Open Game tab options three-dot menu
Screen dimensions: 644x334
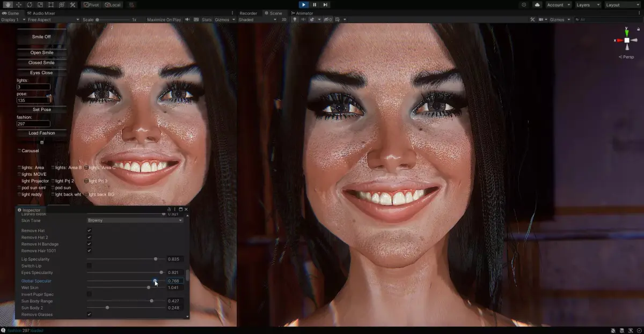pyautogui.click(x=231, y=13)
